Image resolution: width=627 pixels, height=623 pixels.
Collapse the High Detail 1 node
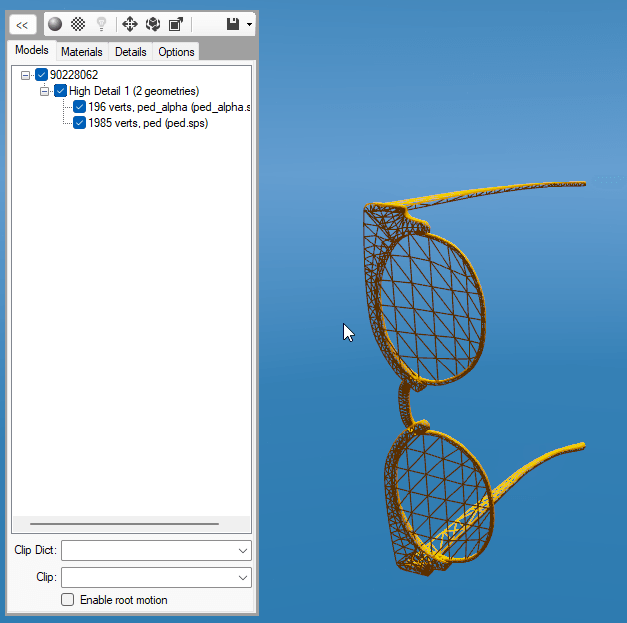(x=44, y=92)
